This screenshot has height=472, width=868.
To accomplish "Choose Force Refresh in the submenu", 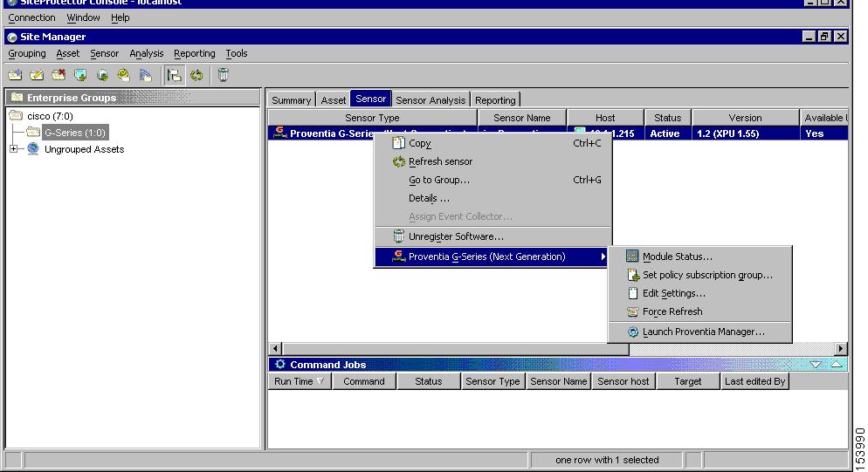I will (700, 311).
